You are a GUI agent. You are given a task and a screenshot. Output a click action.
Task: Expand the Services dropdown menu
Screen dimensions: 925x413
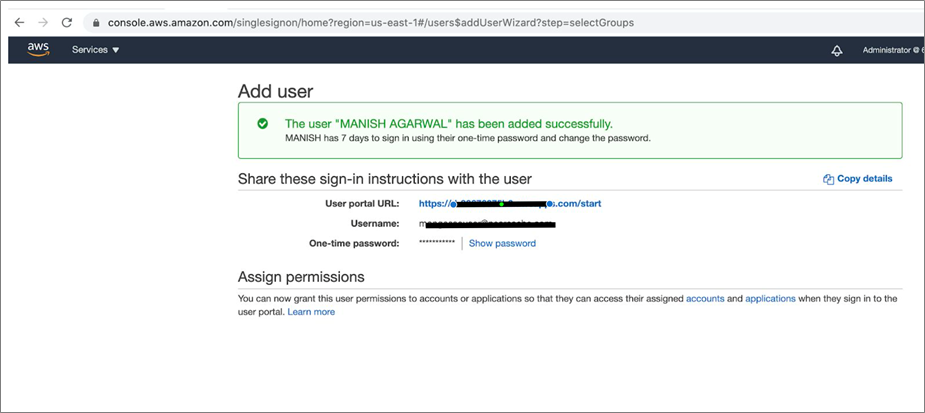96,50
